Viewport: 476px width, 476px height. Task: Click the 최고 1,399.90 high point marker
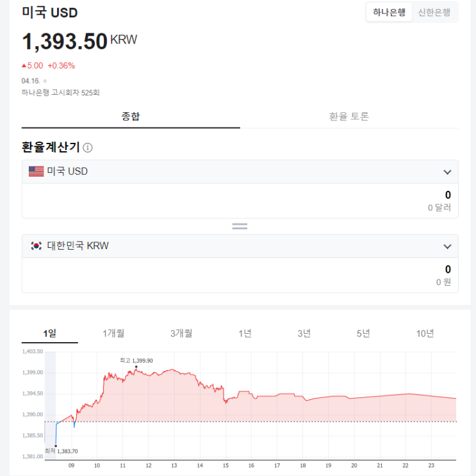tap(136, 366)
